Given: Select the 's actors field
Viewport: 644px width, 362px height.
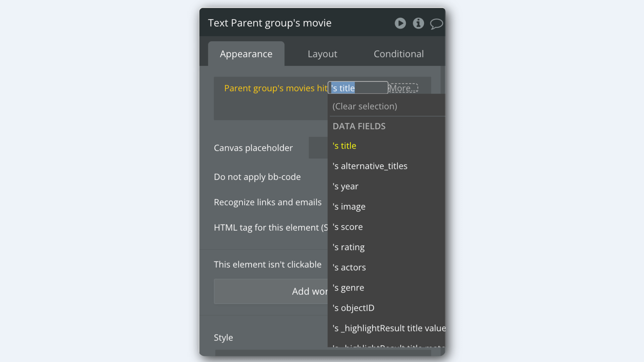Looking at the screenshot, I should [x=349, y=267].
